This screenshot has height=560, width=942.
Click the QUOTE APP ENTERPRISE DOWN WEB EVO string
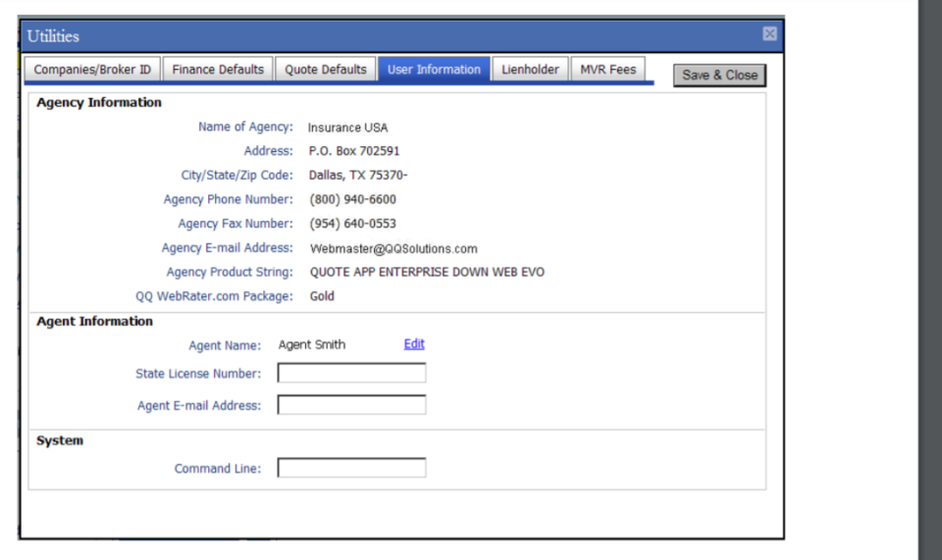pyautogui.click(x=427, y=272)
